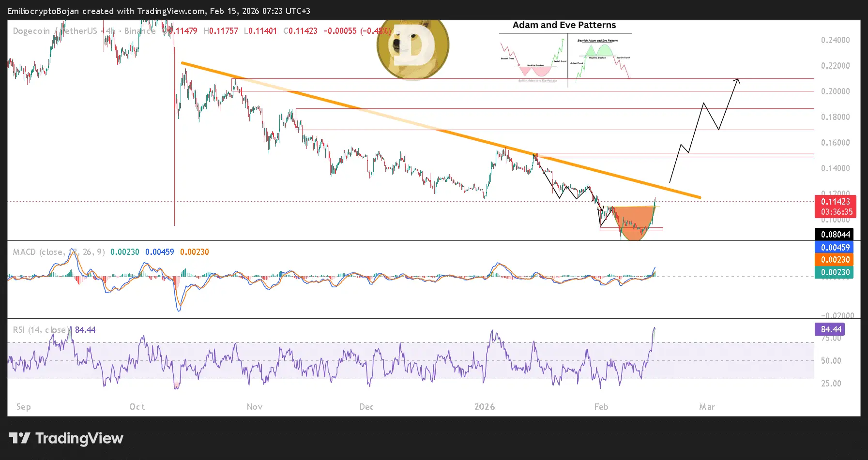Expand the Dogecoin / TetherUS symbol legend

[84, 31]
